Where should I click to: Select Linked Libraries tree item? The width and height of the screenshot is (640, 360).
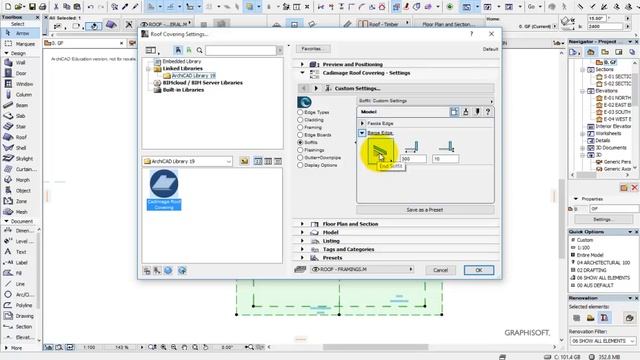click(x=182, y=69)
